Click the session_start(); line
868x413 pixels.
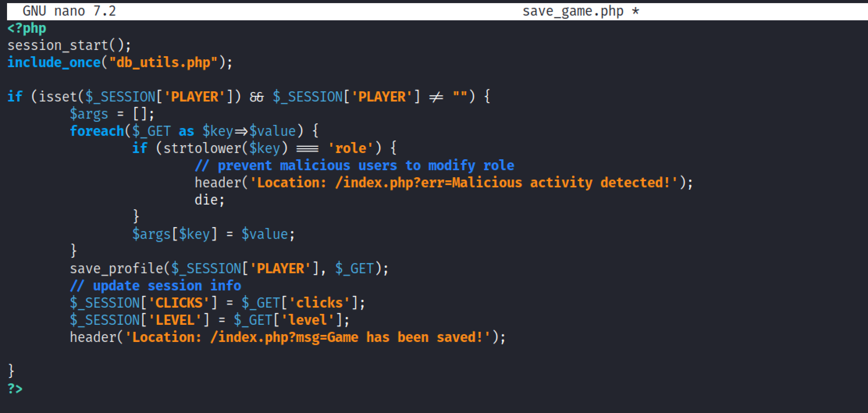click(x=69, y=46)
